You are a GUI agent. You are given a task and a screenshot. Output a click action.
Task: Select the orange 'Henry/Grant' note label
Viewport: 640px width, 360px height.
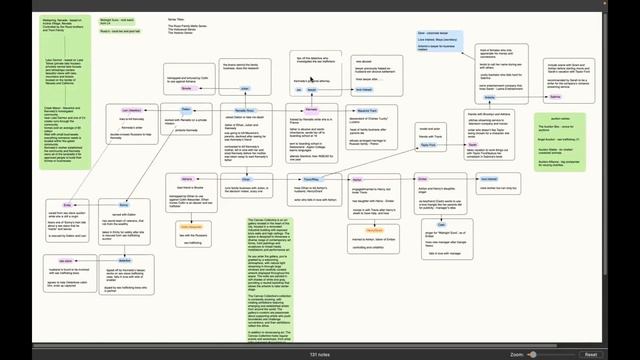click(x=374, y=230)
